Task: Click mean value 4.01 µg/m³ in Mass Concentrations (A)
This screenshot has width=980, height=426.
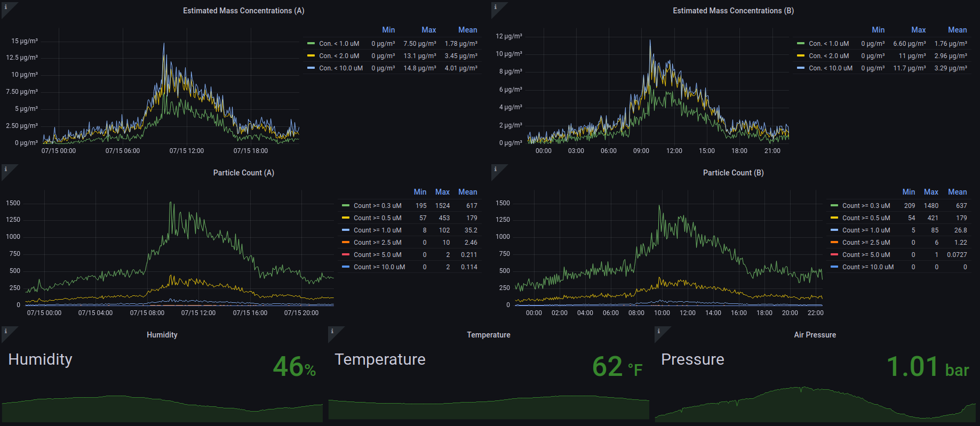Action: pos(461,68)
